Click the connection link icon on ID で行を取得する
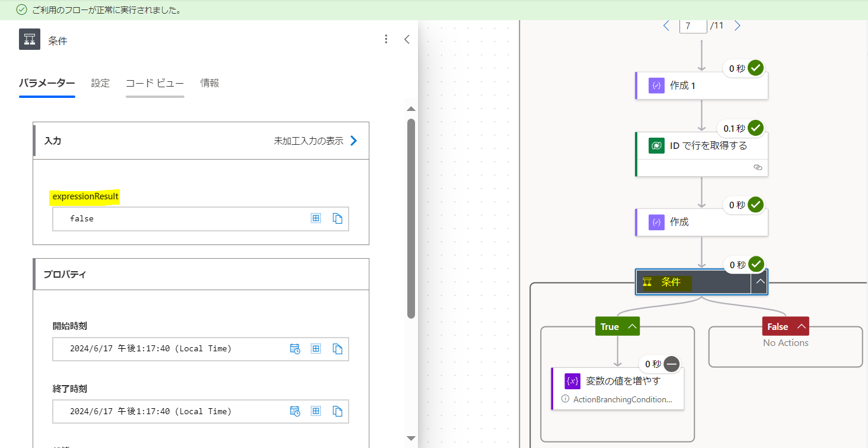 point(757,167)
